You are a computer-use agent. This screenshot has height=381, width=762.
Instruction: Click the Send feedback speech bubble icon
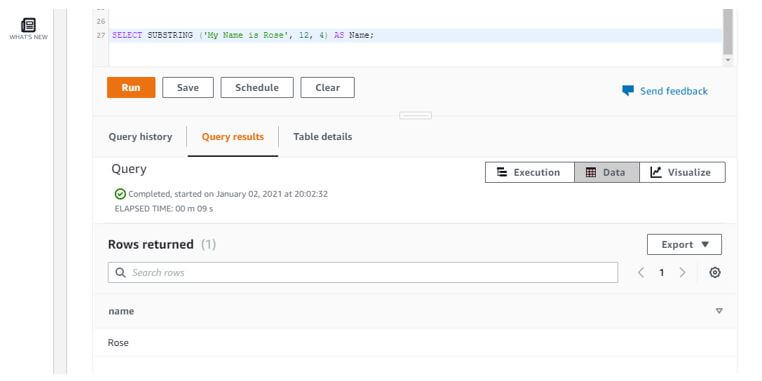(628, 91)
